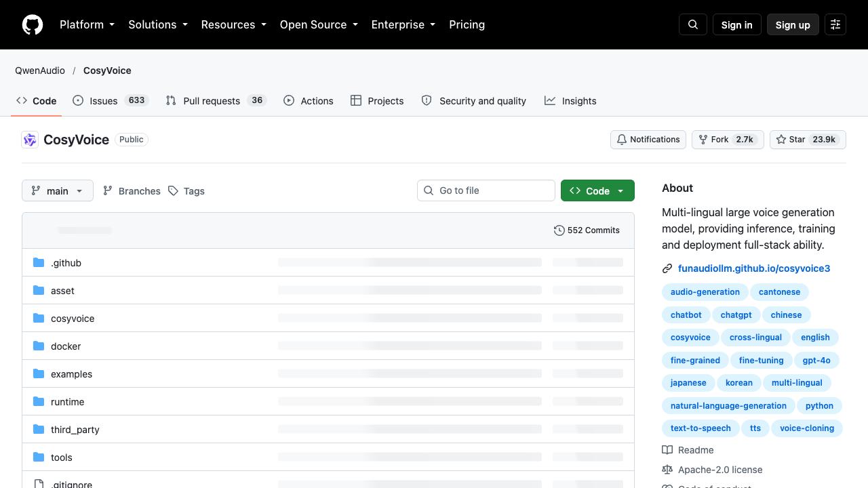Expand the Enterprise menu
Viewport: 868px width, 488px height.
(x=403, y=24)
